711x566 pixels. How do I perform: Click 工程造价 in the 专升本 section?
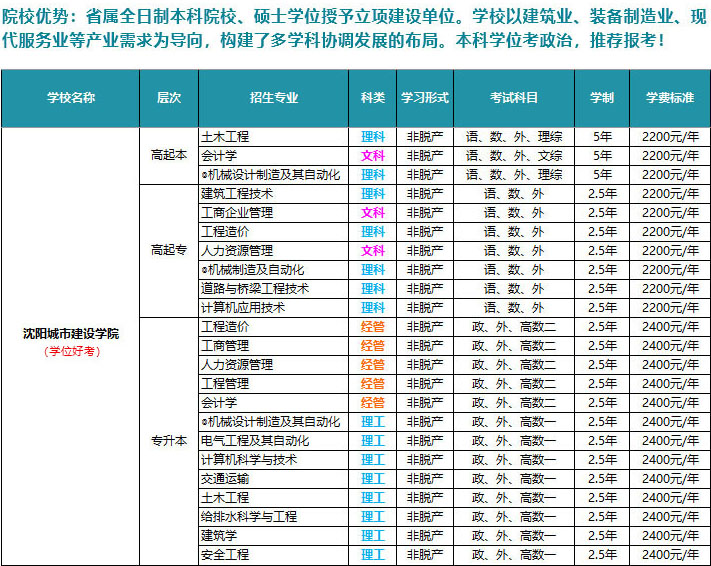point(225,327)
